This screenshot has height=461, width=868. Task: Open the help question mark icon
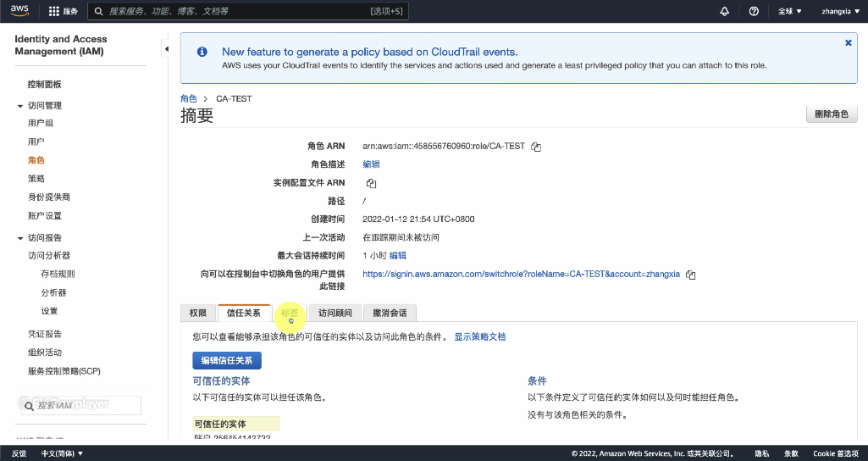click(x=754, y=11)
